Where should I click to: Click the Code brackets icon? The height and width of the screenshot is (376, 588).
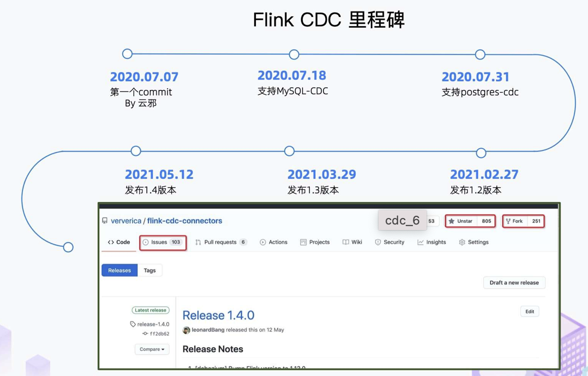pos(111,242)
